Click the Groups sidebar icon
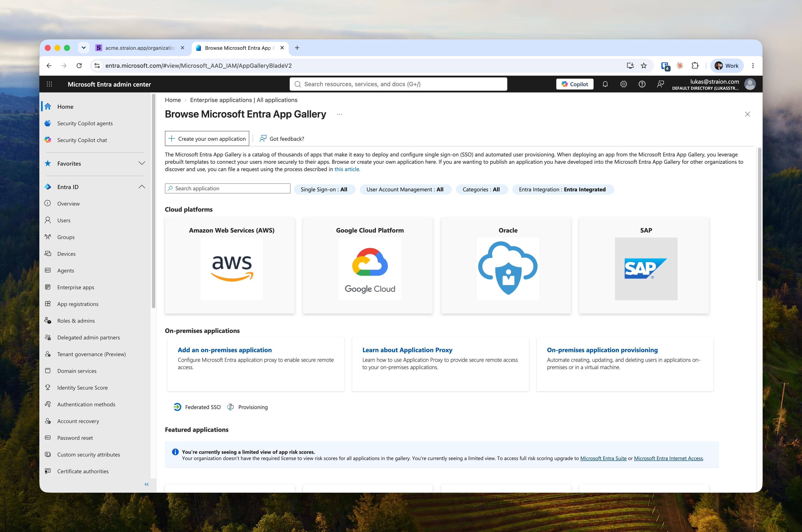Viewport: 802px width, 532px height. pos(48,237)
